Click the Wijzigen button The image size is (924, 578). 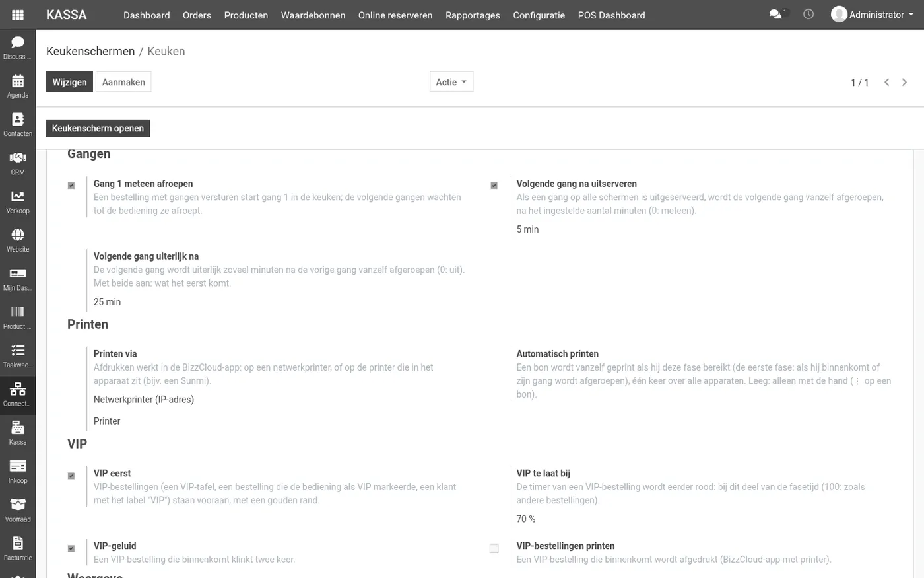pyautogui.click(x=69, y=82)
